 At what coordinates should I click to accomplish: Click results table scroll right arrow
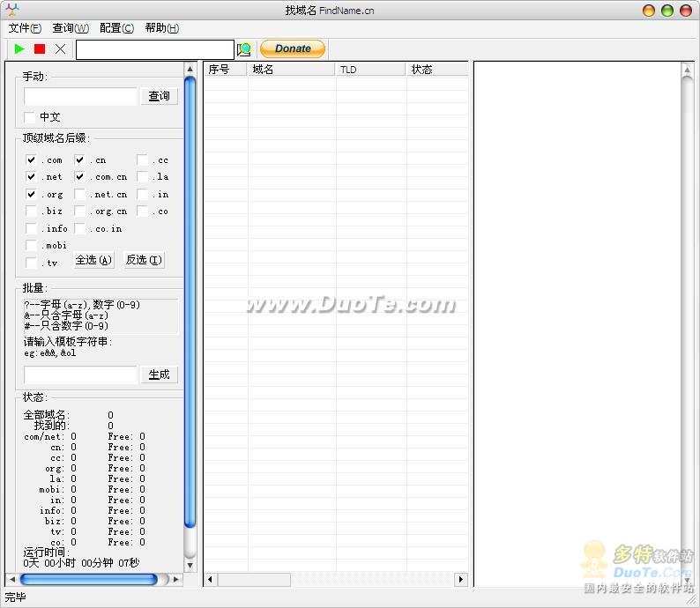461,580
